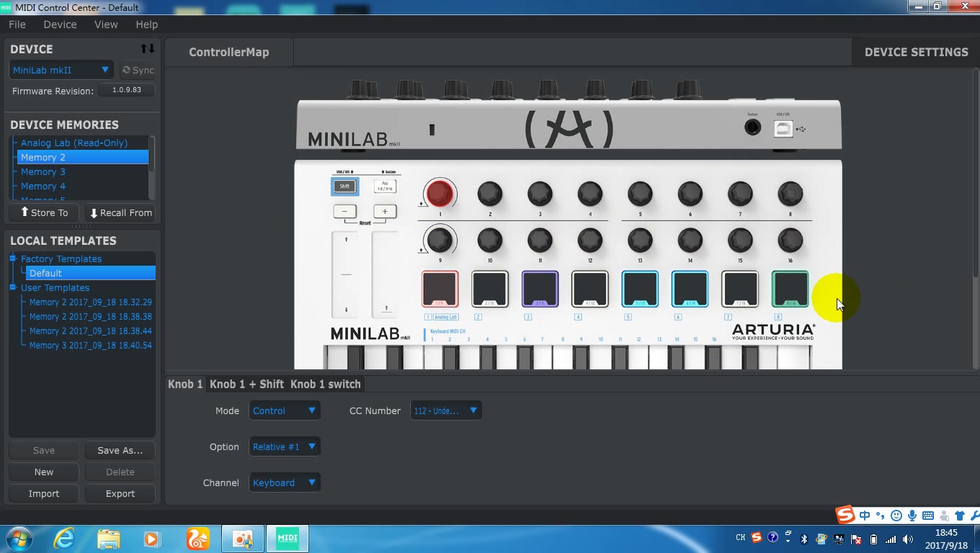This screenshot has height=553, width=980.
Task: Switch to the Knob 1 + Shift tab
Action: click(x=246, y=384)
